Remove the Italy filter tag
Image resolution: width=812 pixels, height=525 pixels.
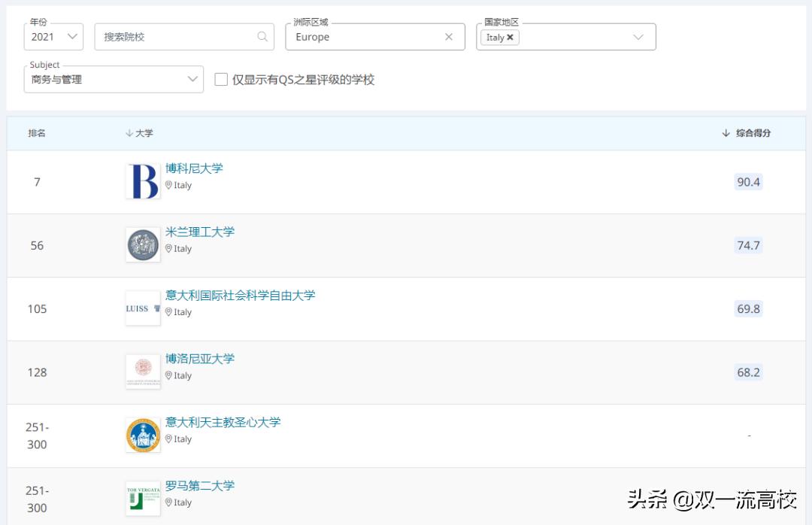[509, 37]
